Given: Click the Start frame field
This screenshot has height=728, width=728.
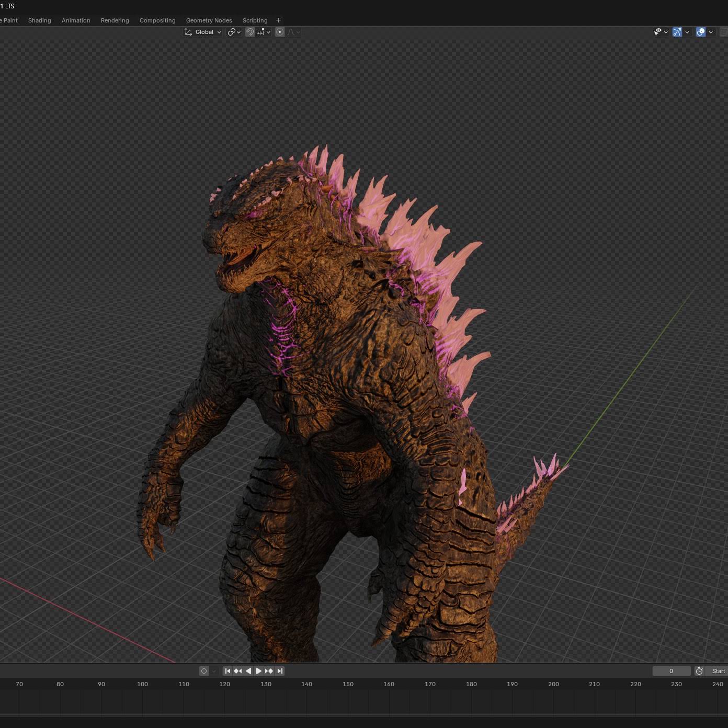Looking at the screenshot, I should (x=716, y=671).
